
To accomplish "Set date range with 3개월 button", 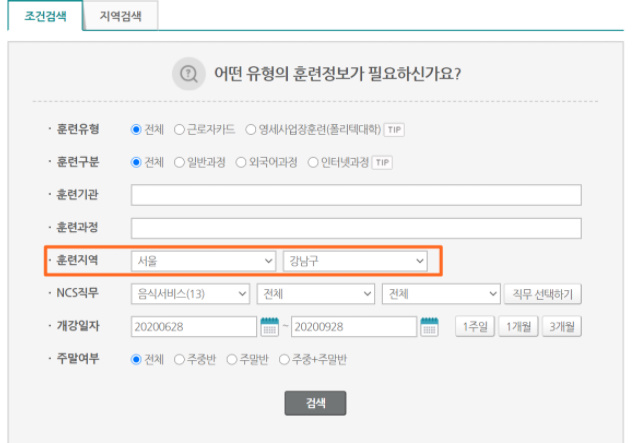I will click(x=562, y=326).
